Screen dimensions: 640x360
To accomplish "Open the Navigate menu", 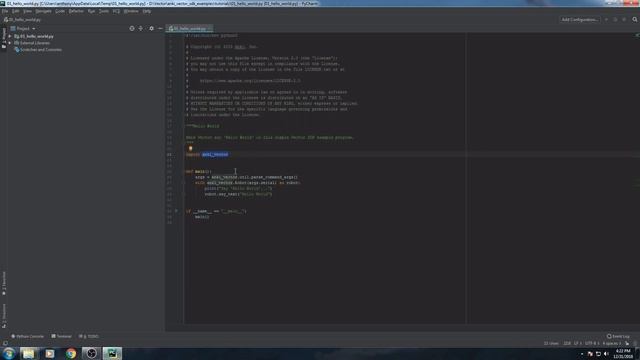I will pos(43,11).
